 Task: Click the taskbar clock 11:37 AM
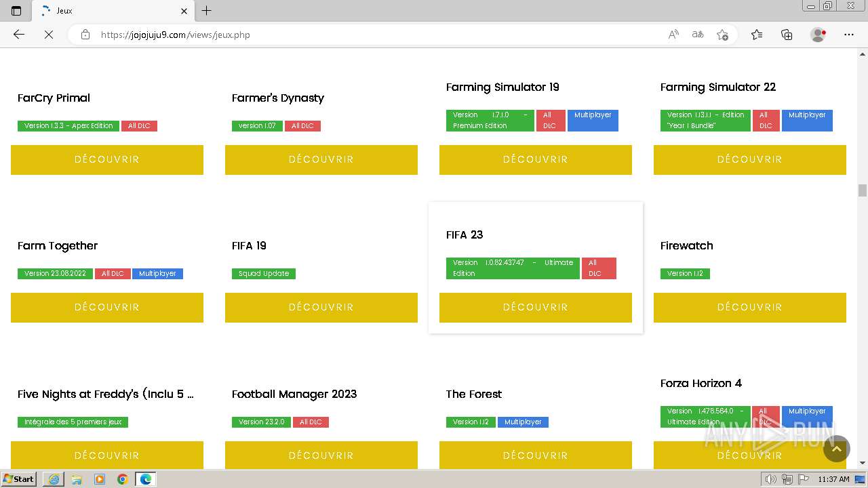click(833, 479)
